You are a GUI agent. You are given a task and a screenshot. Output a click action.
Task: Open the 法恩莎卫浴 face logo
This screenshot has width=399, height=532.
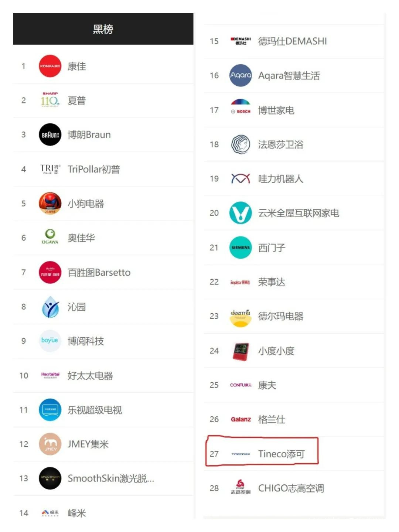241,144
